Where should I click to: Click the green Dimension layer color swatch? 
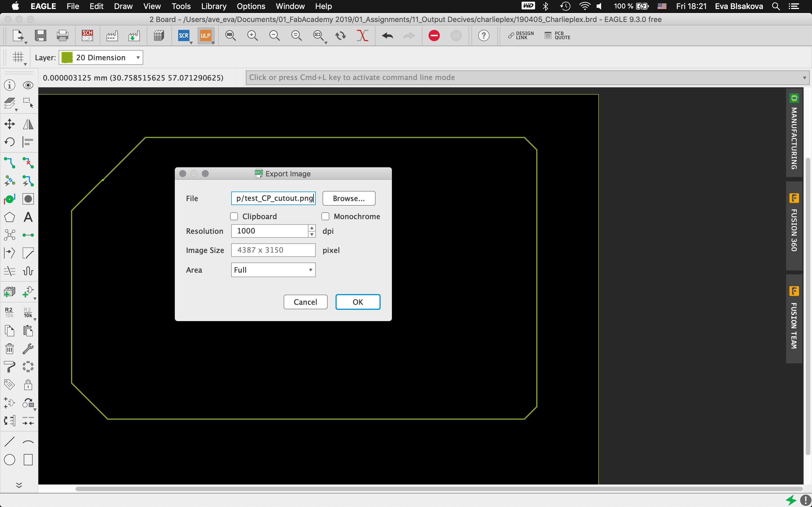coord(67,58)
